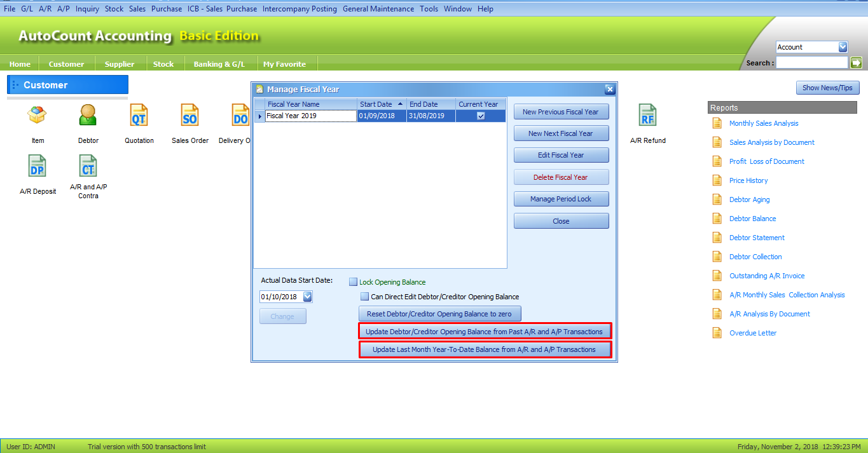The image size is (868, 453).
Task: Click A/R Monthly Sales Collection Analysis icon
Action: (717, 295)
